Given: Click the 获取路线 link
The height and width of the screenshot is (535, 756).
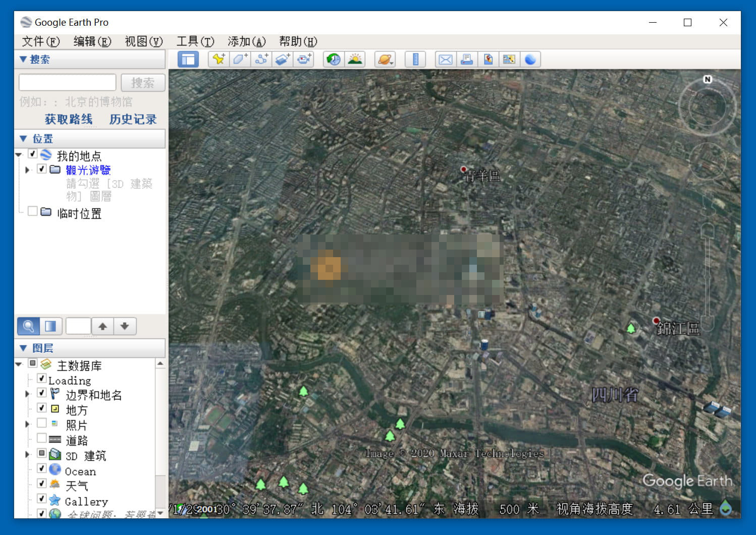Looking at the screenshot, I should coord(69,120).
